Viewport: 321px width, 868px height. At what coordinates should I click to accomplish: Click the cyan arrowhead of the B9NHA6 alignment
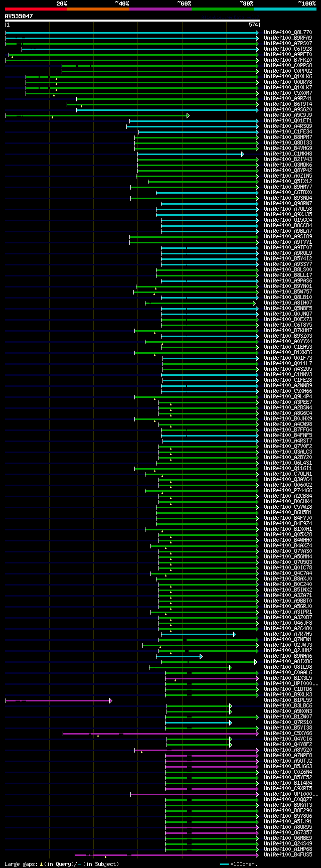[x=201, y=656]
